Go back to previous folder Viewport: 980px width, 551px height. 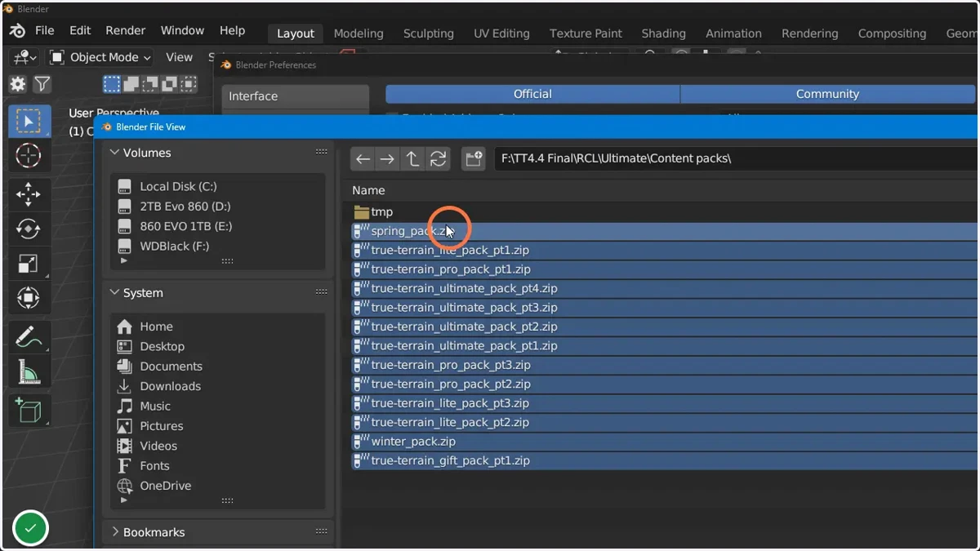tap(363, 158)
